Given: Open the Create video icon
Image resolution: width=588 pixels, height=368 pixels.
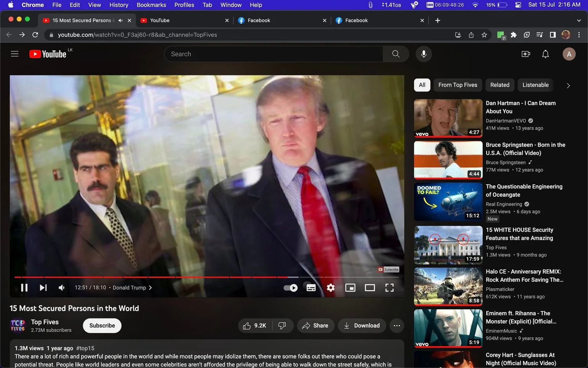Looking at the screenshot, I should click(x=526, y=54).
